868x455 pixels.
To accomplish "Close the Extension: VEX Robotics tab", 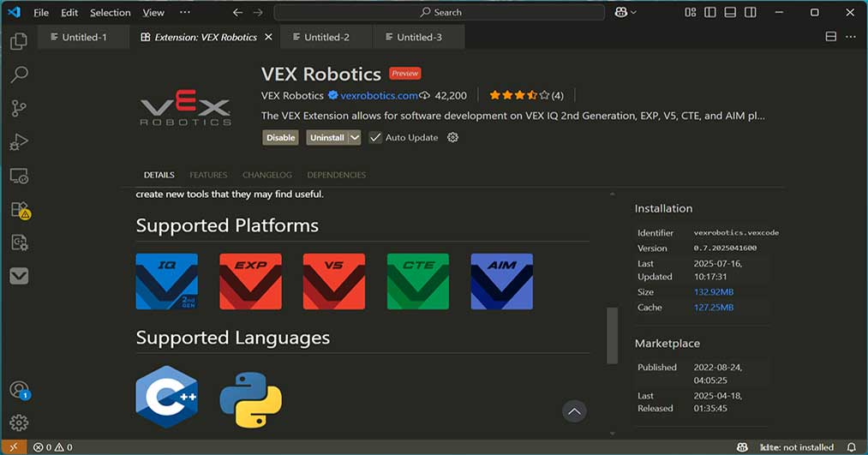I will click(x=268, y=37).
